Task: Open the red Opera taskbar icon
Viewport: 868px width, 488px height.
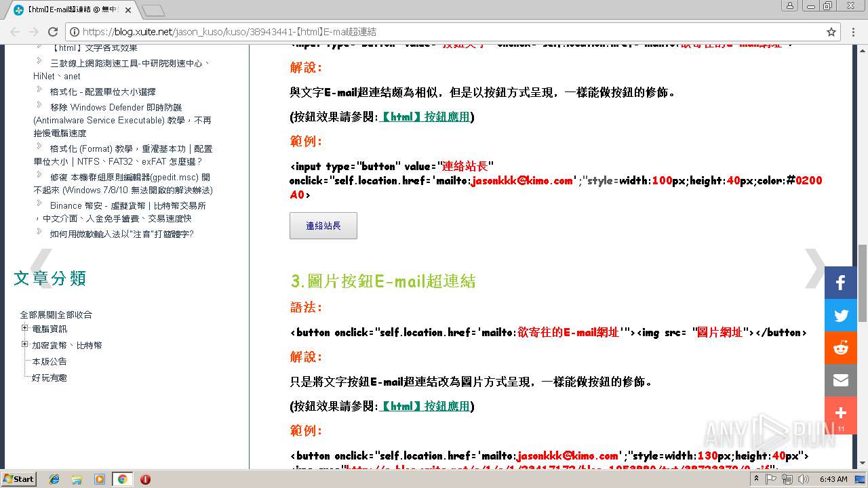Action: tap(145, 479)
